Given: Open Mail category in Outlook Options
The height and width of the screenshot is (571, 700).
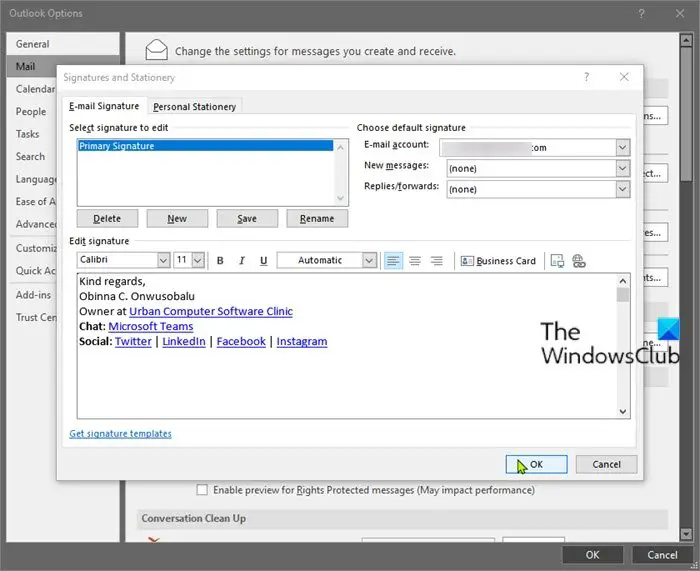Looking at the screenshot, I should (x=32, y=67).
